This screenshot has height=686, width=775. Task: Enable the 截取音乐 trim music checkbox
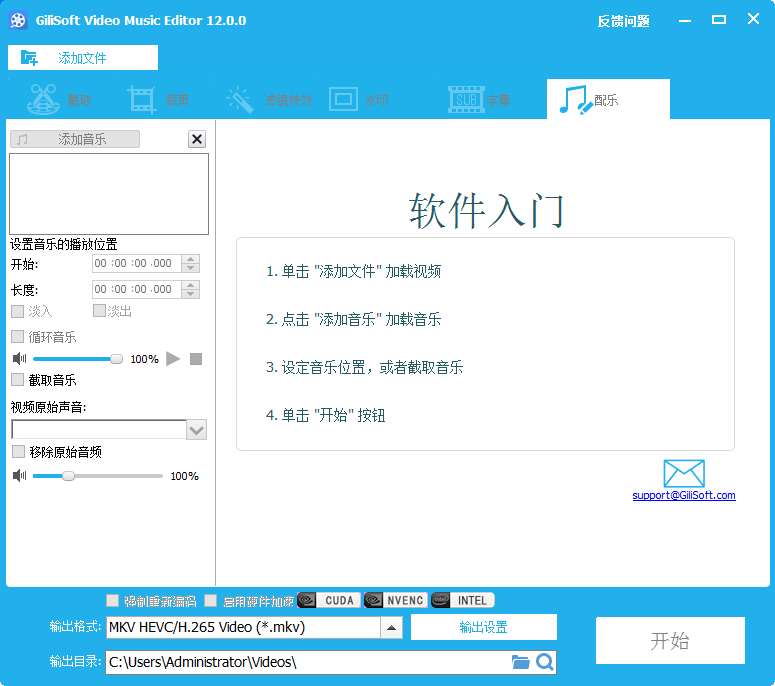tap(18, 380)
